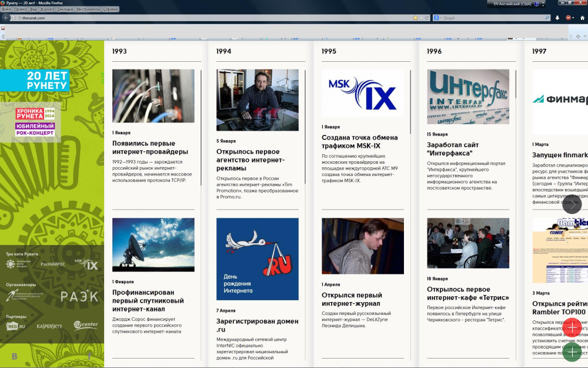Click the next-year arrow button on the timeline
The image size is (588, 368).
(x=572, y=204)
